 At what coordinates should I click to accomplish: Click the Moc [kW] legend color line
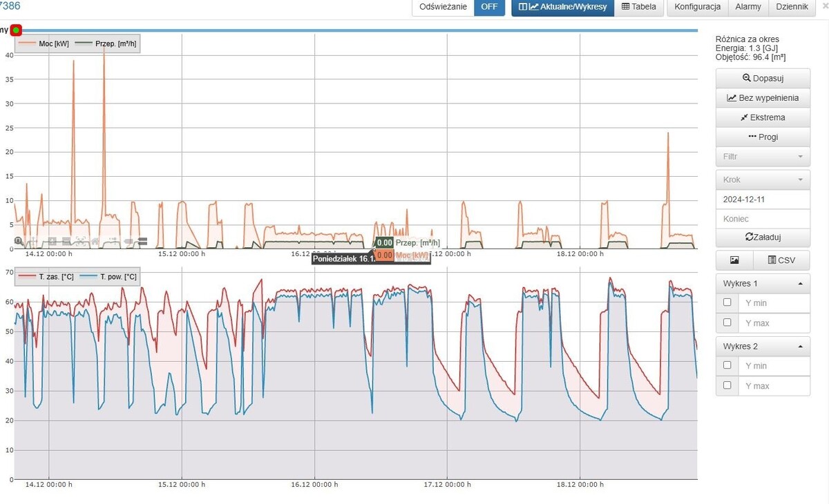coord(28,43)
